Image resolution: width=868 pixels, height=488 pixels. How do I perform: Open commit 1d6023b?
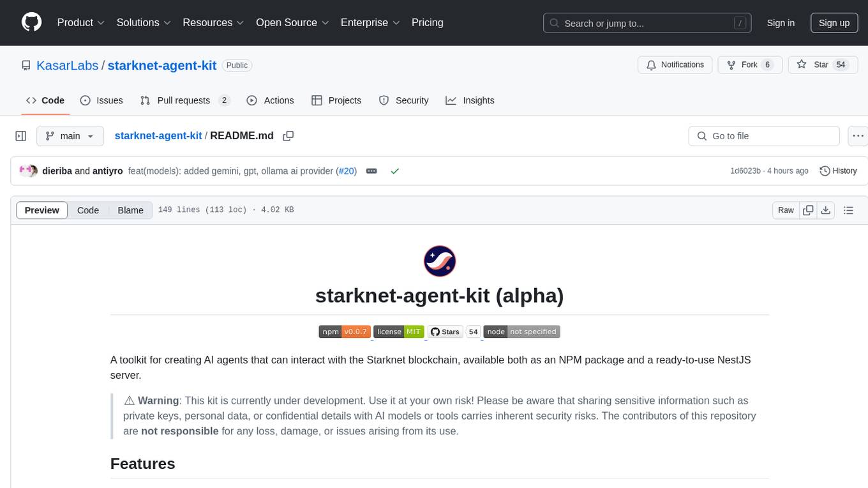(745, 171)
